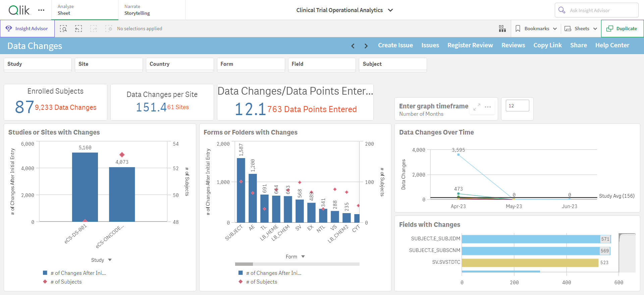Expand timeframe widget to full screen
Screen dimensions: 644x295
tap(477, 107)
